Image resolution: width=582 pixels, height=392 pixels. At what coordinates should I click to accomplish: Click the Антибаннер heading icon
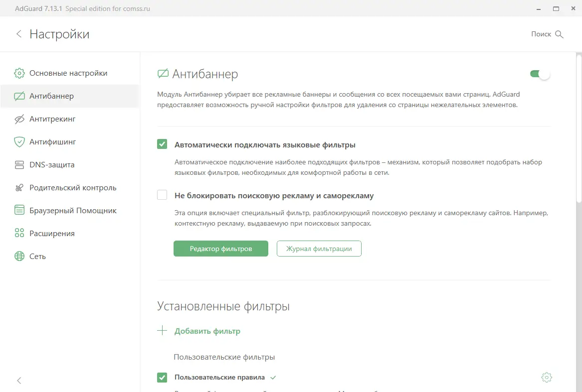pos(163,73)
